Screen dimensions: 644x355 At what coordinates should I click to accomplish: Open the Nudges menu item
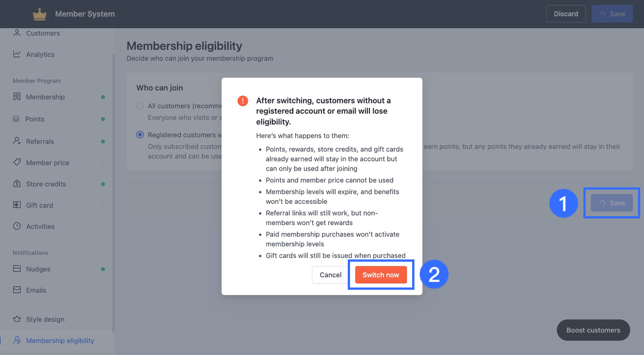38,269
